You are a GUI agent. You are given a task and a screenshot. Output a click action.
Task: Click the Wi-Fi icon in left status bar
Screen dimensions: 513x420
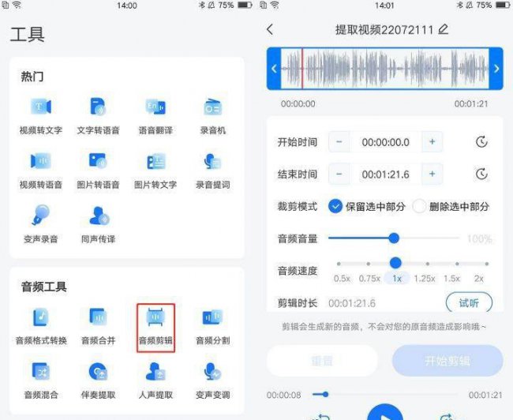(x=17, y=6)
